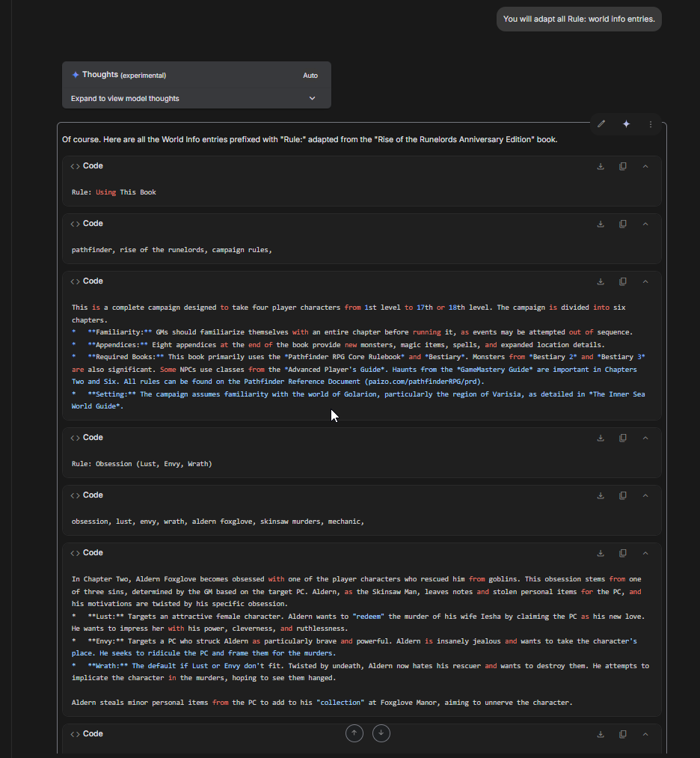The width and height of the screenshot is (700, 758).
Task: Copy the 'In Chapter Two, Aldern Foxglove' code block
Action: click(x=623, y=553)
